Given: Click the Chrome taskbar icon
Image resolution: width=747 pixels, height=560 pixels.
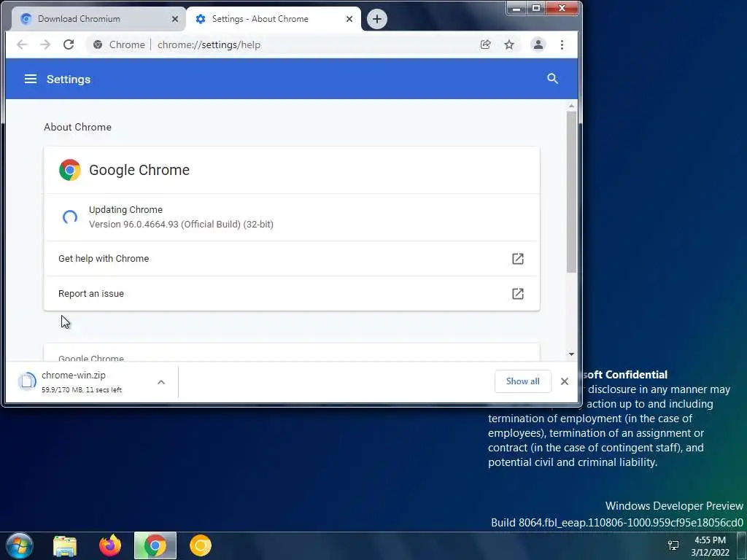Looking at the screenshot, I should 155,545.
